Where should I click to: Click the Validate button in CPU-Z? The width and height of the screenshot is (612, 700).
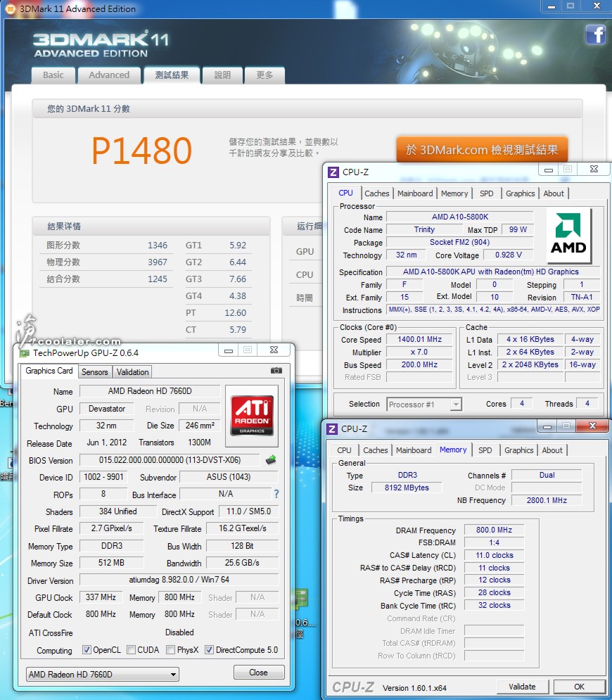click(x=522, y=687)
